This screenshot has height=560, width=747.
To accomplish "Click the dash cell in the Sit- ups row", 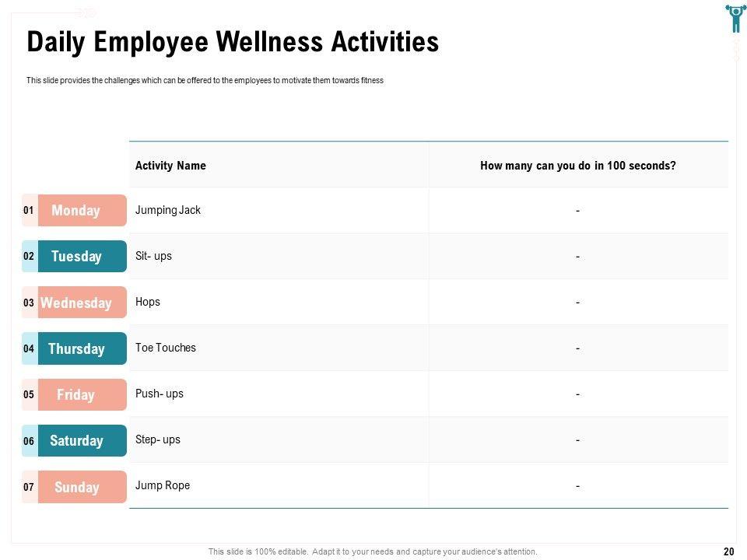I will [577, 257].
